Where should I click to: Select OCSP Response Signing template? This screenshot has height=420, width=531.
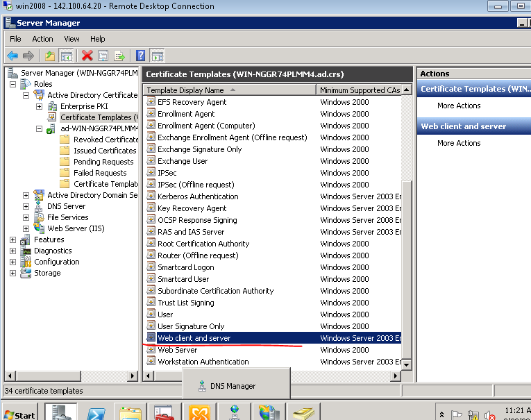point(197,220)
